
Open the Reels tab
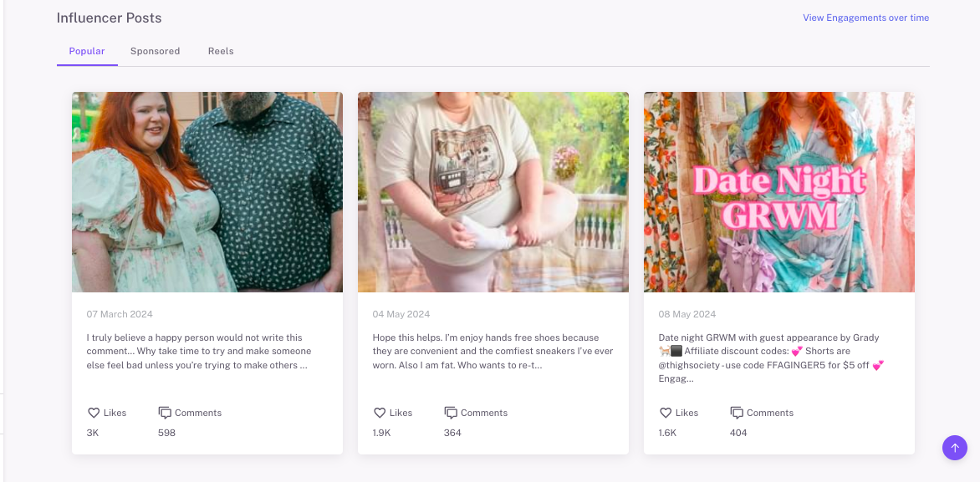coord(221,51)
